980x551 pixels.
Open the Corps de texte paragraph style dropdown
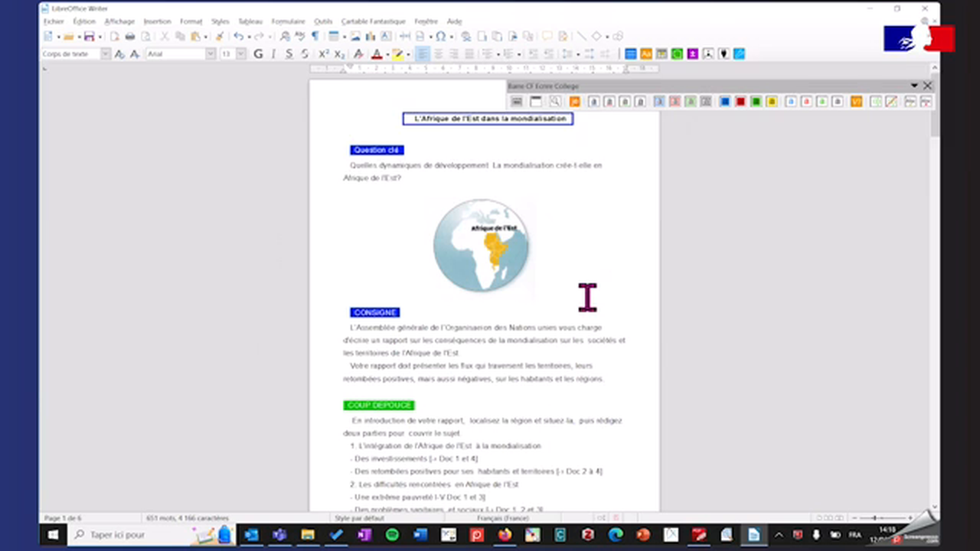pyautogui.click(x=106, y=54)
